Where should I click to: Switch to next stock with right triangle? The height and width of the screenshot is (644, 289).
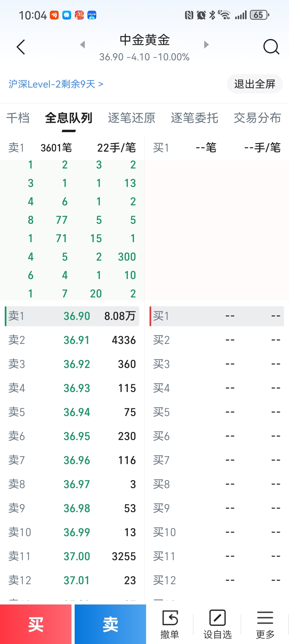(206, 44)
